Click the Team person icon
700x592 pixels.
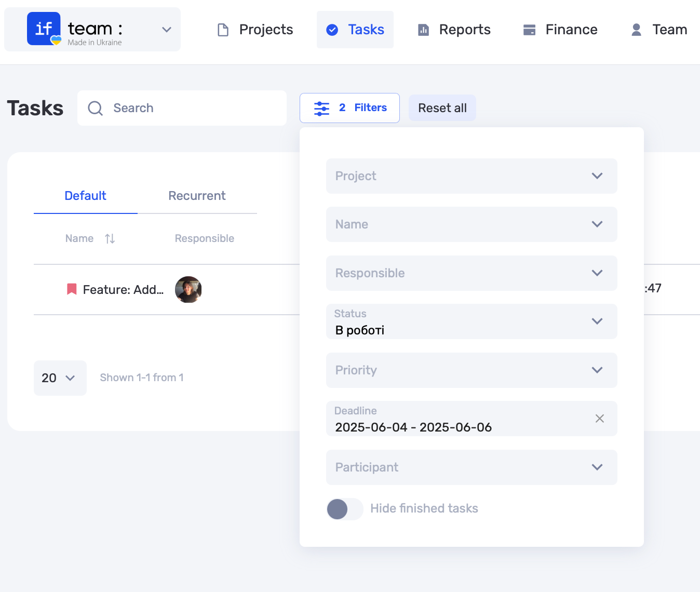(x=636, y=30)
